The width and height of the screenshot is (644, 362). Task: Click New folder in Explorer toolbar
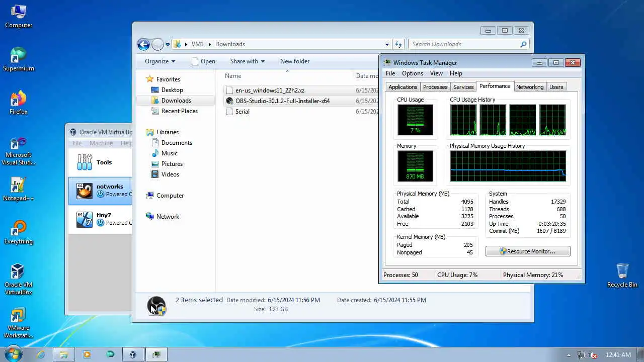pyautogui.click(x=295, y=61)
